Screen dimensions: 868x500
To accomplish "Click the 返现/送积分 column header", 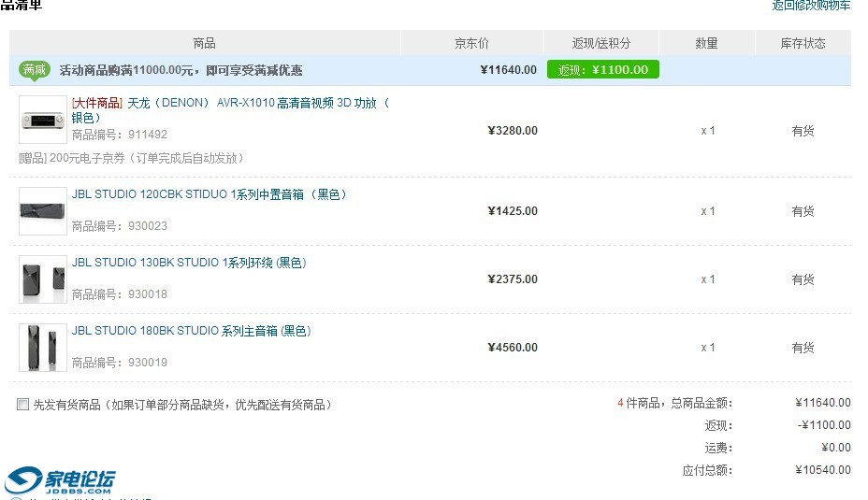I will [601, 43].
